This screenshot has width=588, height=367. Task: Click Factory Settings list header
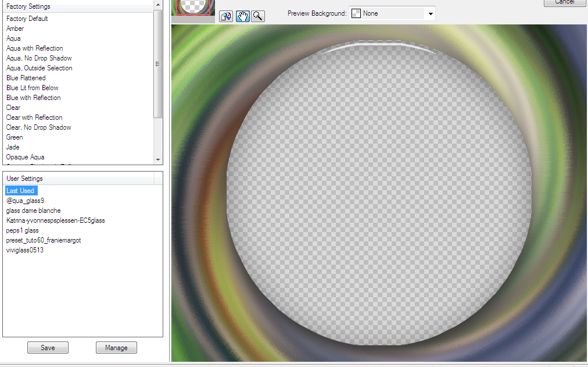click(x=78, y=6)
